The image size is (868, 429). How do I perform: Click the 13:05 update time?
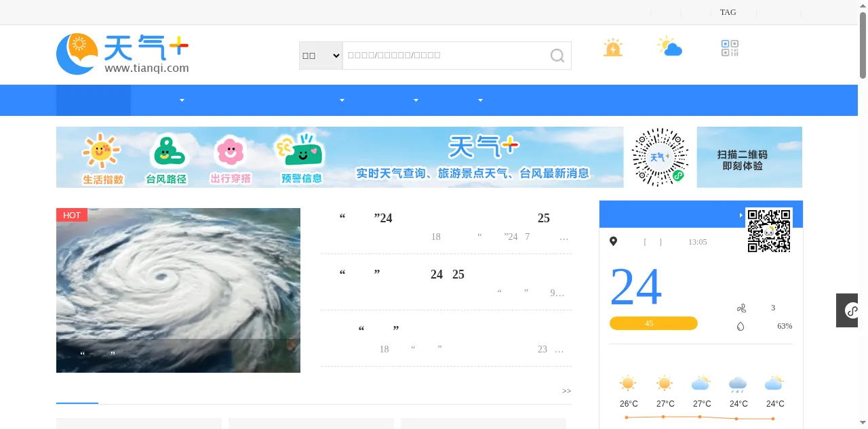[697, 242]
